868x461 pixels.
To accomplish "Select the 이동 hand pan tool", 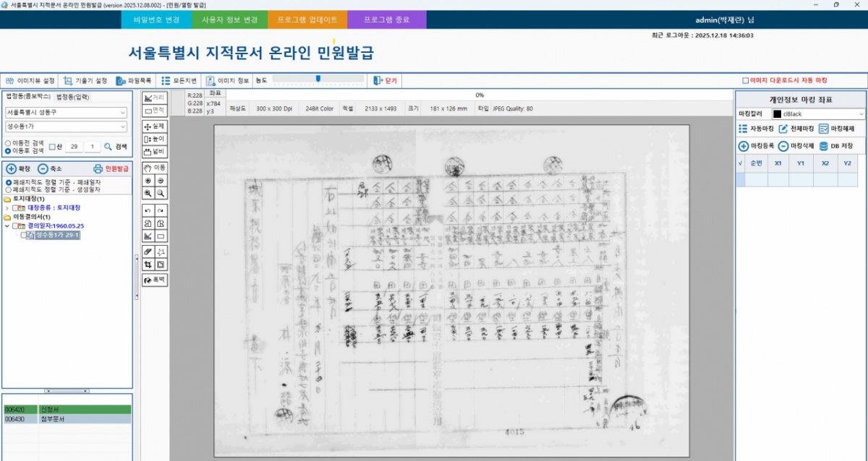I will point(155,167).
